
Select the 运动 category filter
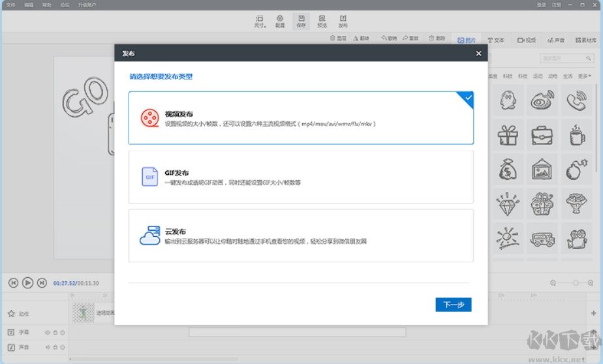[538, 76]
